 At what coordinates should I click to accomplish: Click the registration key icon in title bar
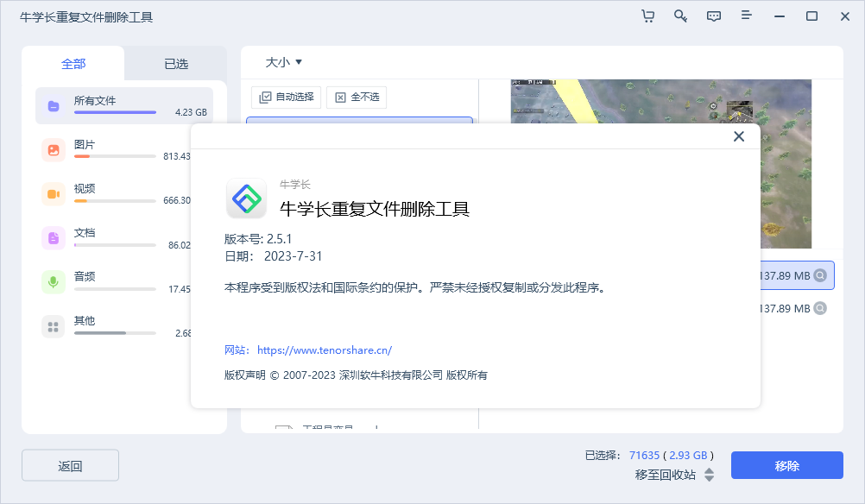(x=680, y=16)
